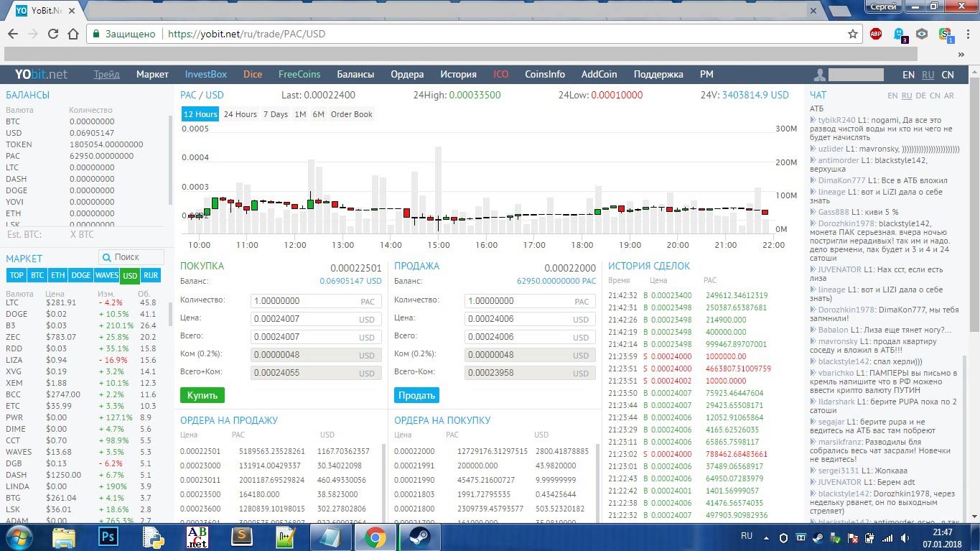Open the InvestBox menu item
980x551 pixels.
(x=205, y=75)
